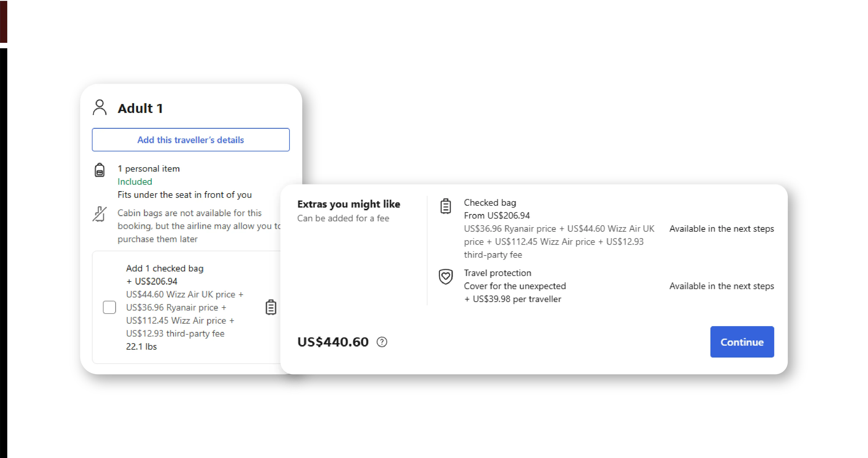Click the personal item backpack icon
Viewport: 868px width, 458px height.
(99, 170)
